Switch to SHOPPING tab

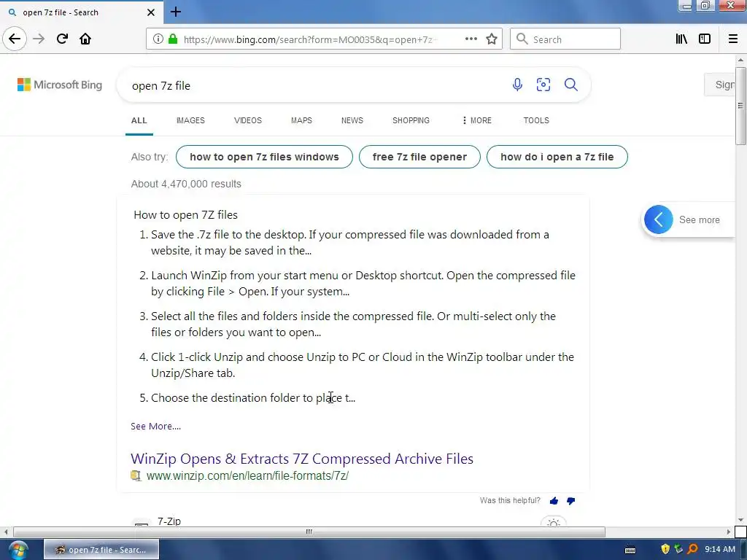point(411,120)
